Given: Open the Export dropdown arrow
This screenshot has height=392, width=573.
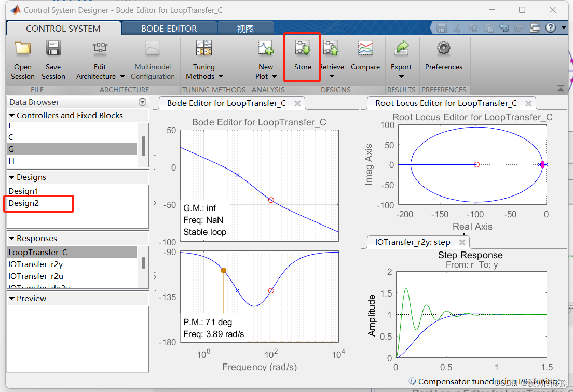Looking at the screenshot, I should 401,77.
